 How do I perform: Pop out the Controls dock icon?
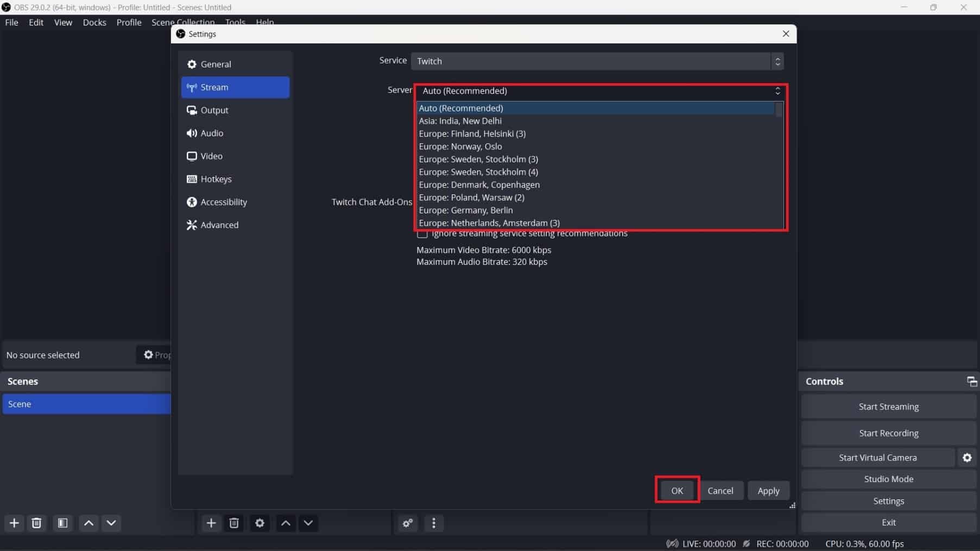click(x=972, y=382)
